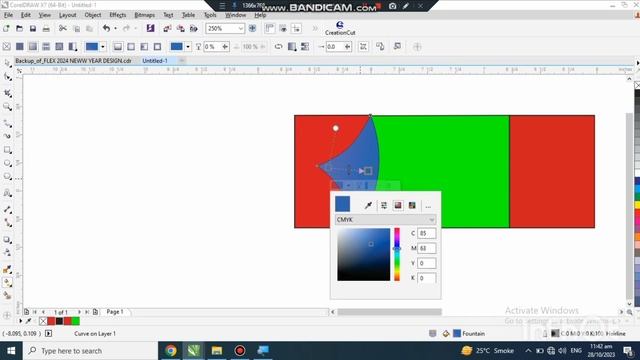This screenshot has width=640, height=360.
Task: Toggle Conical fountain fill type
Action: 144,47
